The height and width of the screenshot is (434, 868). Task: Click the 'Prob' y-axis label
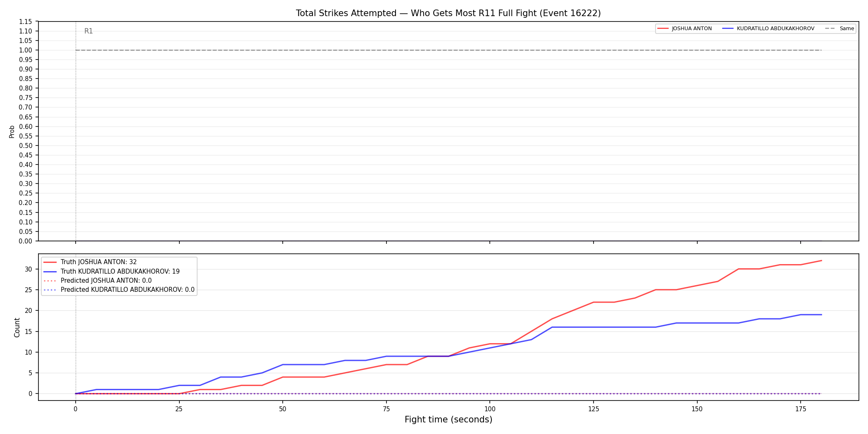[12, 131]
